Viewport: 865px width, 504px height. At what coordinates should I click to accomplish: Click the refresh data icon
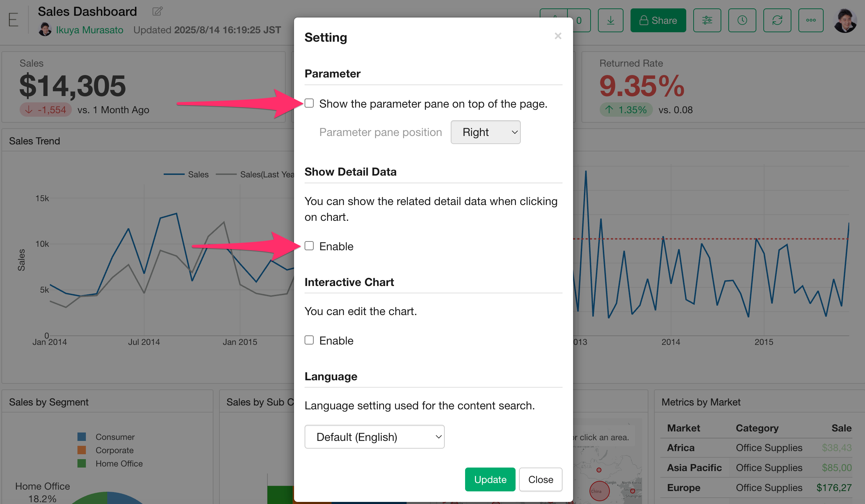pyautogui.click(x=777, y=20)
